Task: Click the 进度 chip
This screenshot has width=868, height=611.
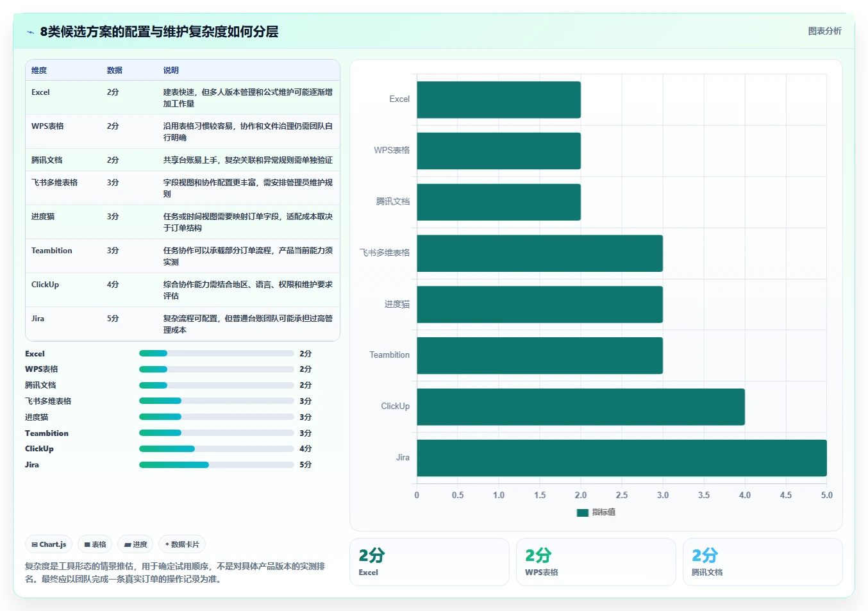Action: pos(135,544)
